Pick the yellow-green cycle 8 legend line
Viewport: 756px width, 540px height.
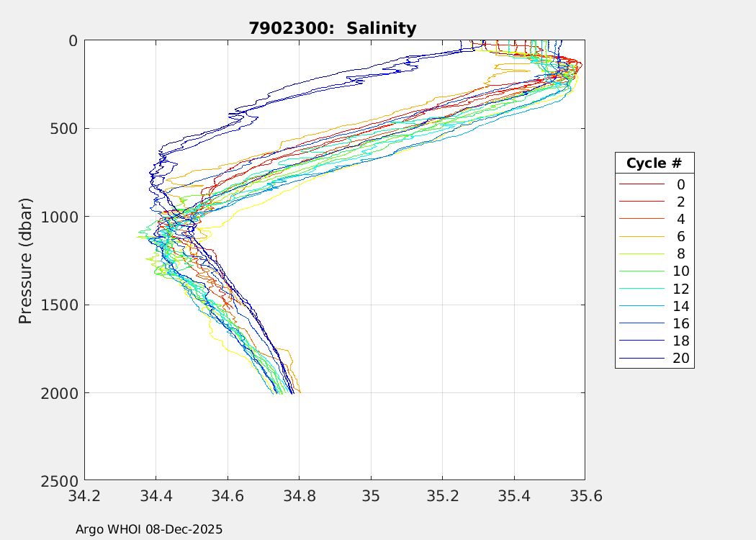[641, 254]
